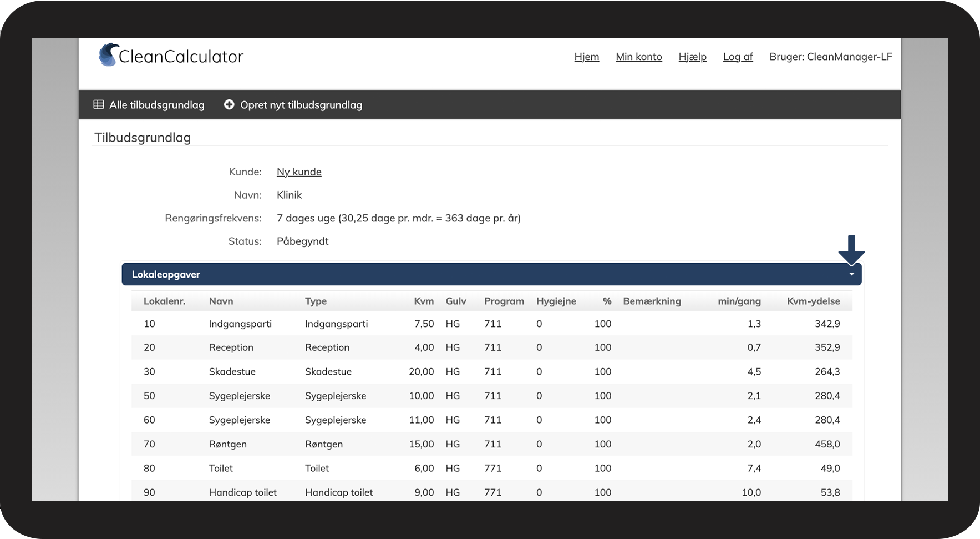Open Alle tilbudsgrundlag menu item
This screenshot has height=539, width=980.
pos(157,105)
